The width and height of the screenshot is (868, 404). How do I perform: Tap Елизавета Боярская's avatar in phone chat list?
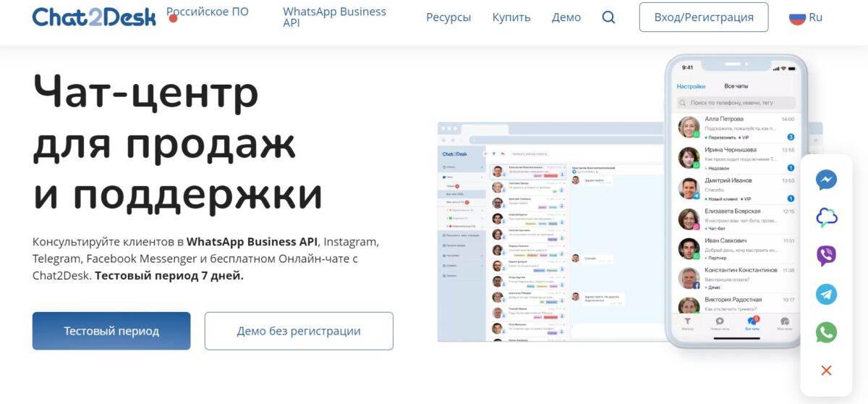tap(689, 219)
